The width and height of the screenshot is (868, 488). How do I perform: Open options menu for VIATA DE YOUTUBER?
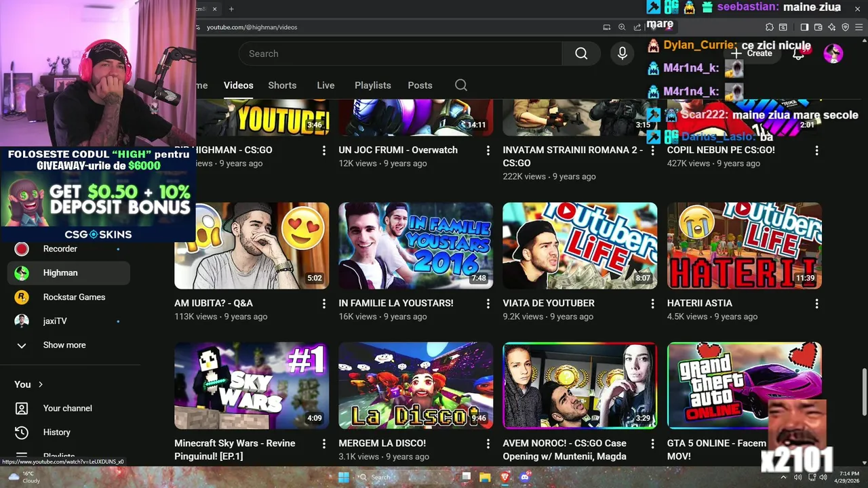click(652, 304)
